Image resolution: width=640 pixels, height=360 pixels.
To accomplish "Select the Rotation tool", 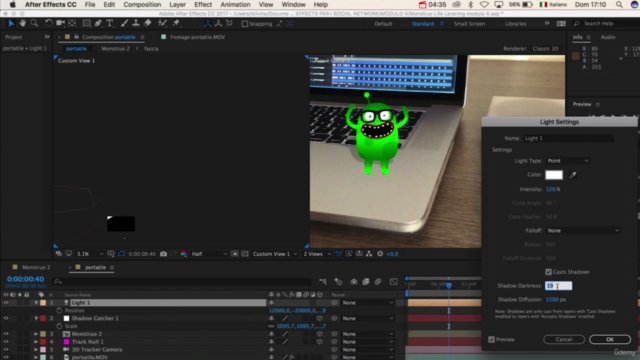I will 49,23.
